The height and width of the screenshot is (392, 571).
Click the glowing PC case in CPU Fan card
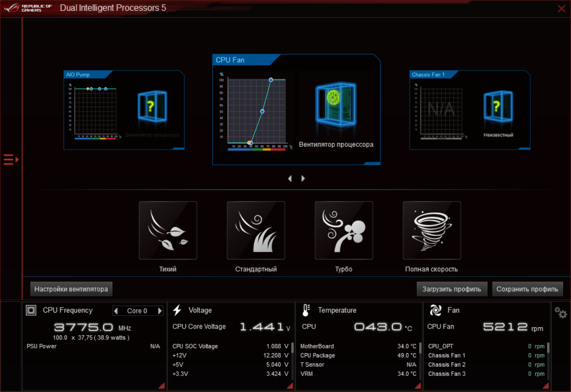coord(336,104)
